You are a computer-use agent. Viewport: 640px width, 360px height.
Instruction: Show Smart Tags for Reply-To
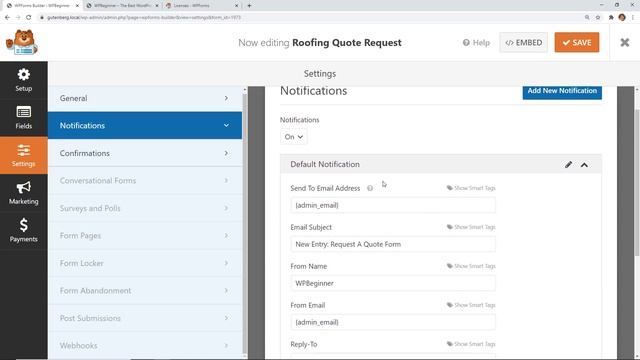[x=471, y=344]
